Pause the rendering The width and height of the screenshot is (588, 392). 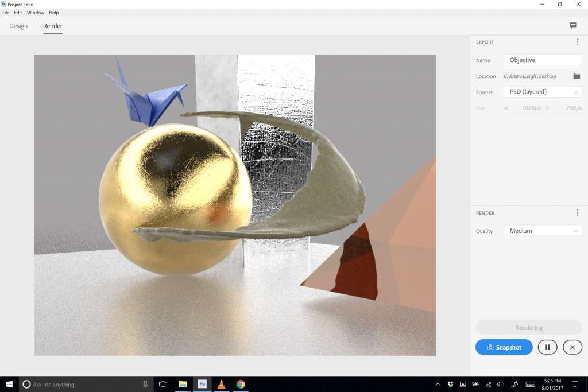(x=547, y=347)
